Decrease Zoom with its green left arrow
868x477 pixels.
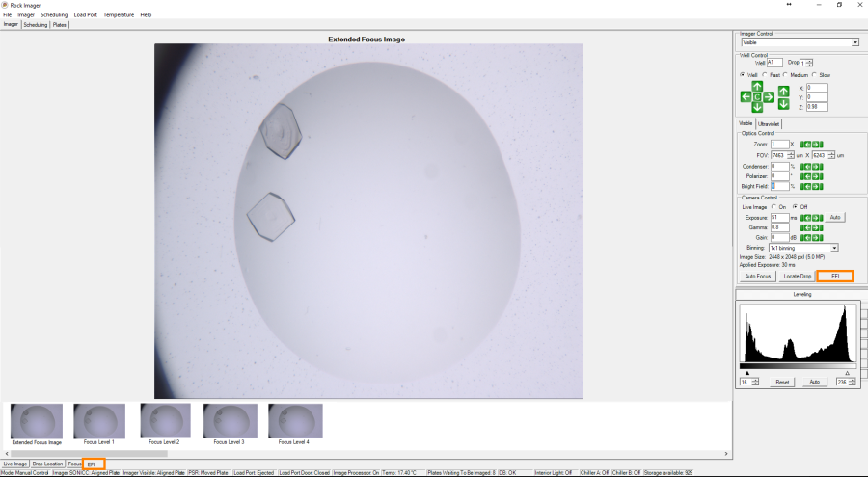[806, 145]
